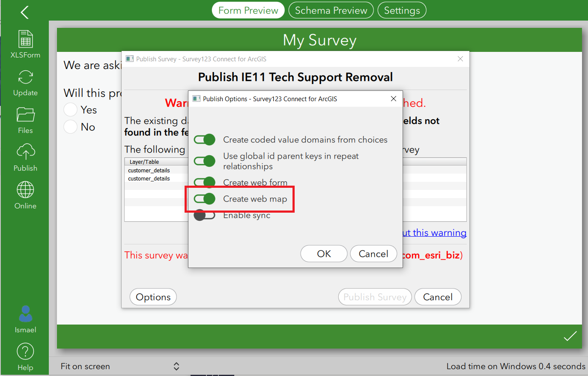Click the Load time on Windows status text
This screenshot has height=376, width=588.
516,366
